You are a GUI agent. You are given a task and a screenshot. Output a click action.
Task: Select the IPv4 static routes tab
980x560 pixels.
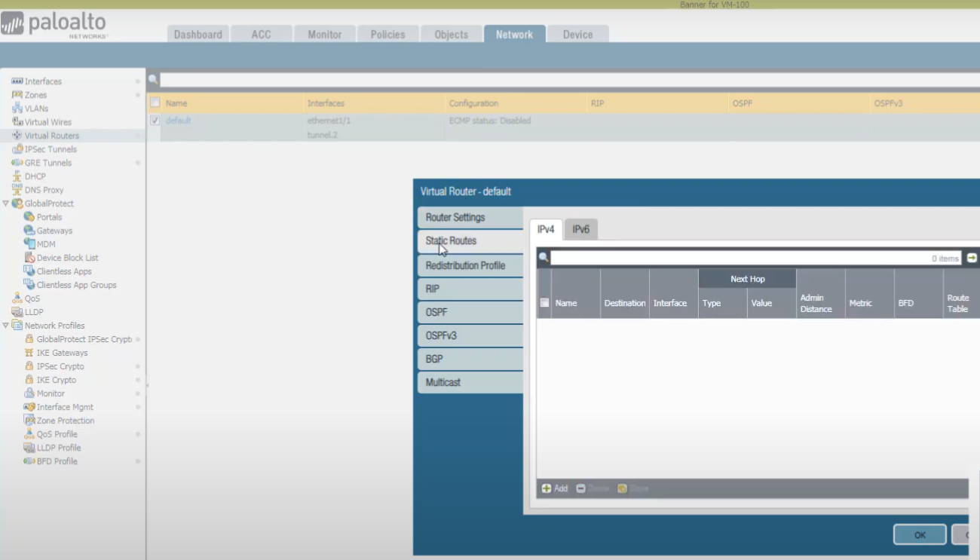click(x=546, y=229)
